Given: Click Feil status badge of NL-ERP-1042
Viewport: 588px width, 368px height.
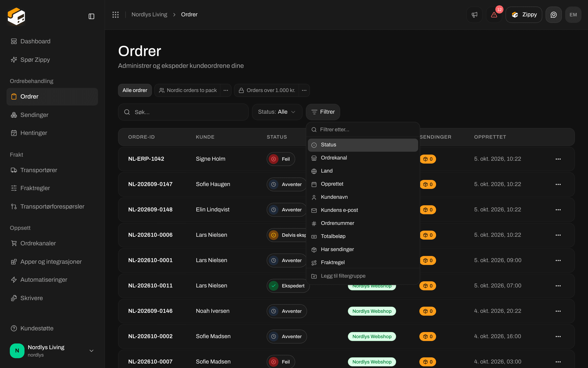Looking at the screenshot, I should 281,159.
